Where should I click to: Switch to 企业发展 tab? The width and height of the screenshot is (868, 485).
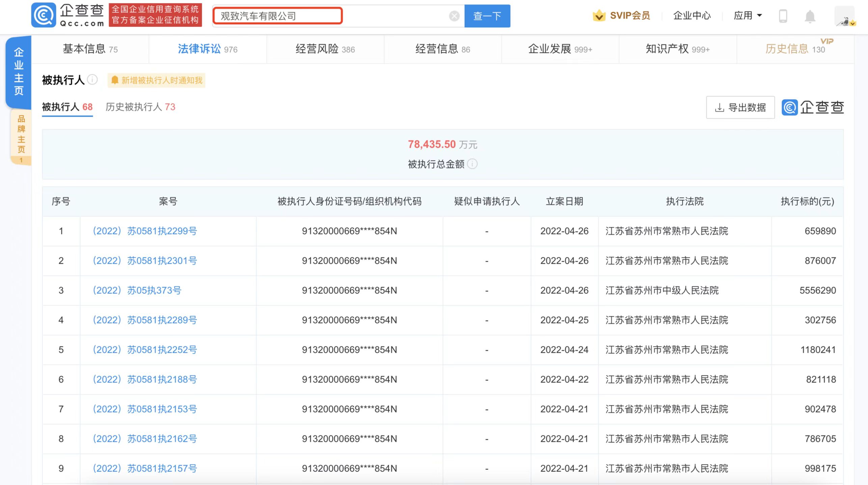click(560, 49)
